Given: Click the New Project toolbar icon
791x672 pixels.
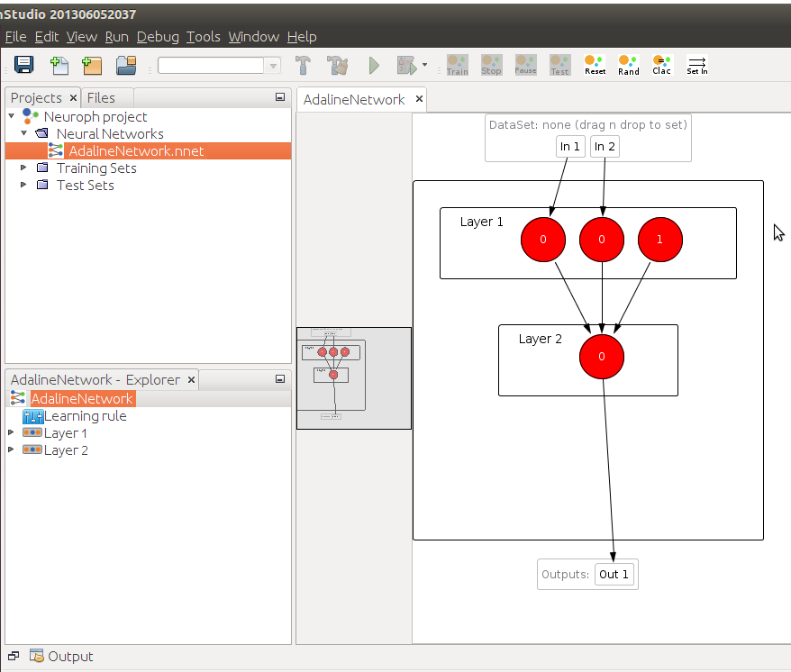Looking at the screenshot, I should [92, 65].
